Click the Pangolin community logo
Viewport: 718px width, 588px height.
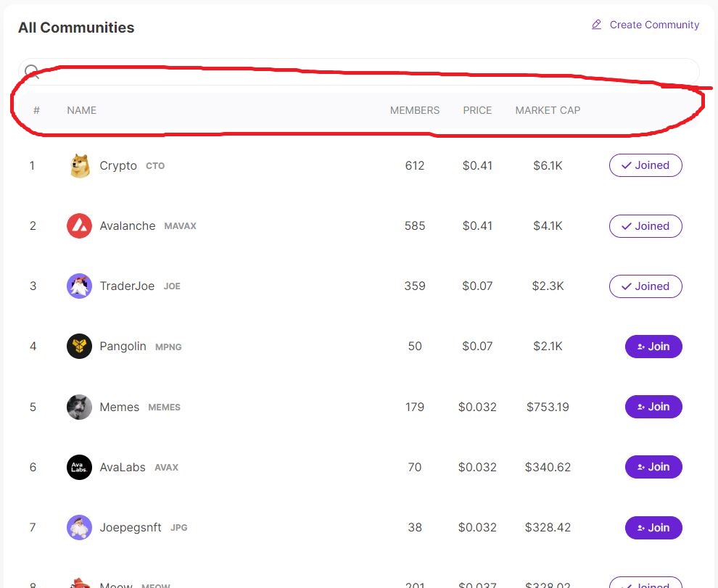(x=79, y=347)
